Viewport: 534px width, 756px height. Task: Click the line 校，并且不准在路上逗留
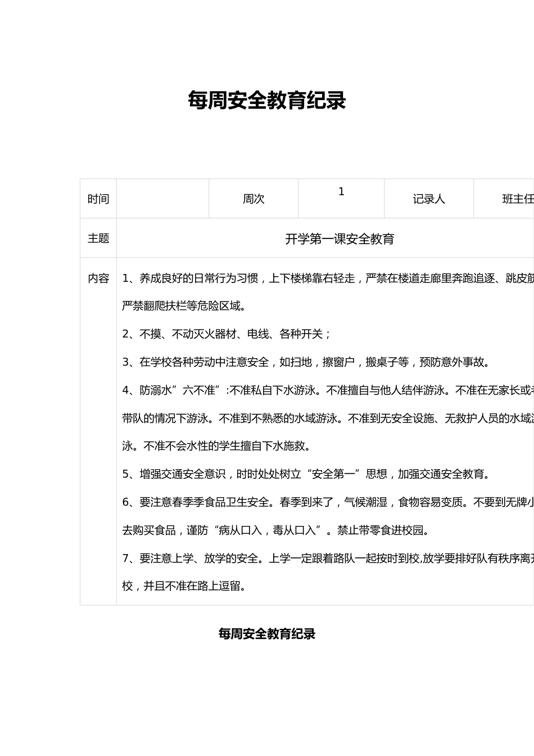coord(184,586)
